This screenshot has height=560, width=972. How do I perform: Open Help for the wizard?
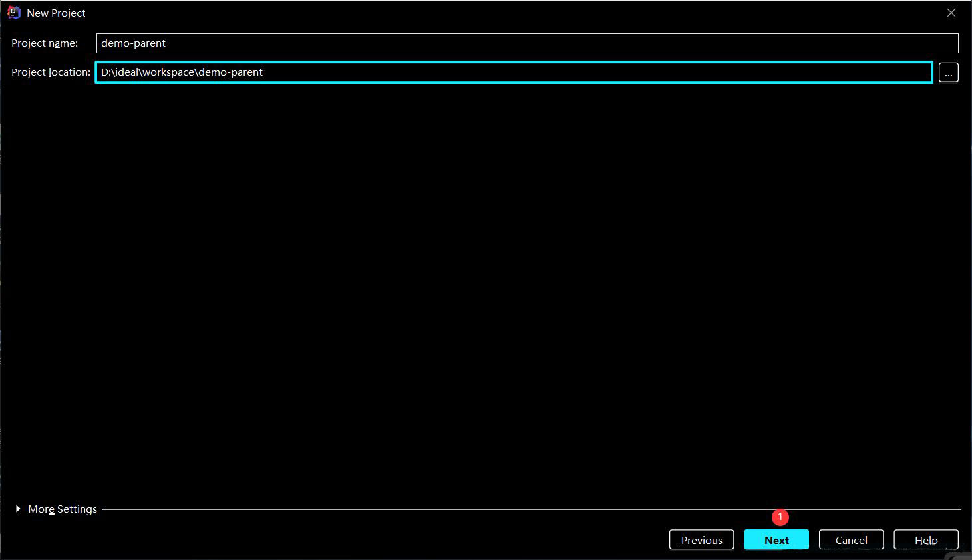coord(925,540)
